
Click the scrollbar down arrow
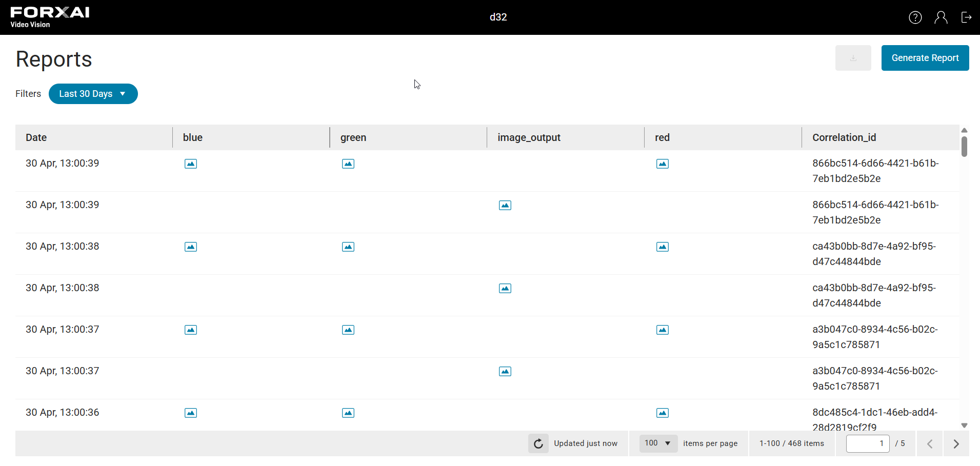point(964,426)
